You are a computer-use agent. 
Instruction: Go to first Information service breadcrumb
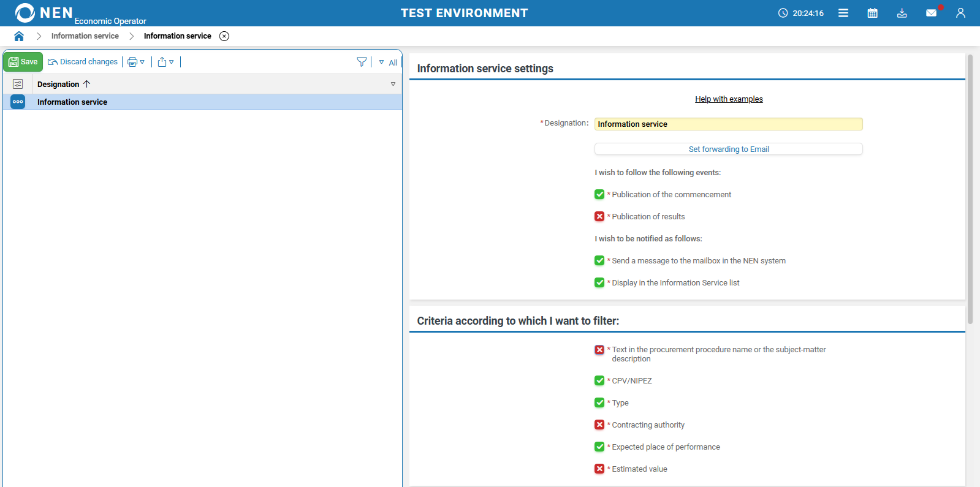(85, 36)
